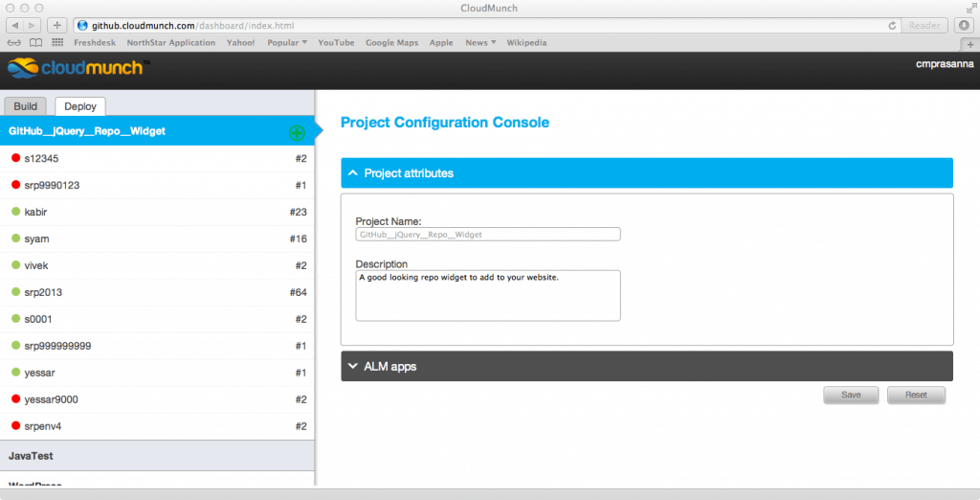Click the add bookmark plus button

pos(57,25)
